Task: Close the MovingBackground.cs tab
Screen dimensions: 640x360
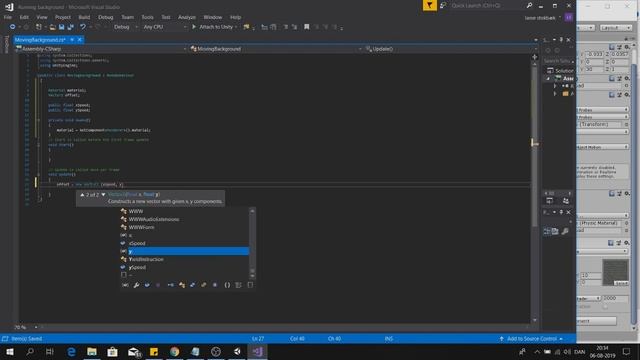Action: 80,40
